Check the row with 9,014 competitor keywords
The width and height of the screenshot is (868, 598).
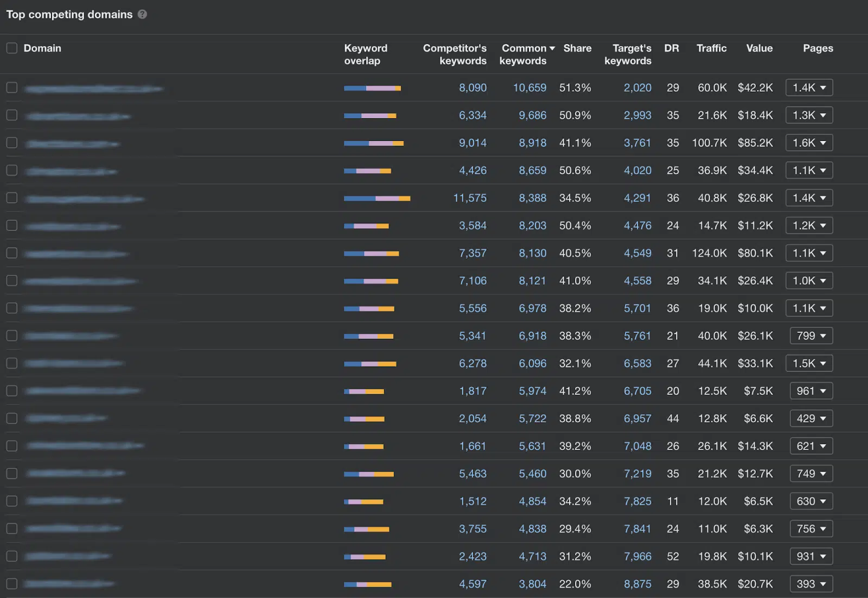12,143
